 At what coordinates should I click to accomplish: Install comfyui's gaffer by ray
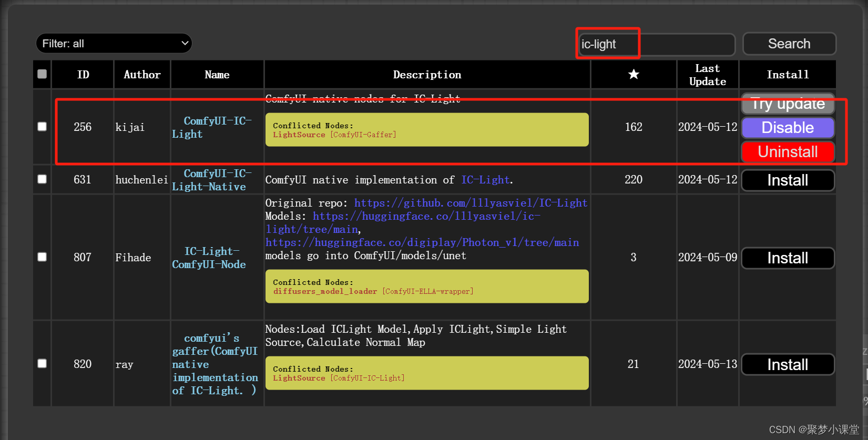pyautogui.click(x=788, y=365)
